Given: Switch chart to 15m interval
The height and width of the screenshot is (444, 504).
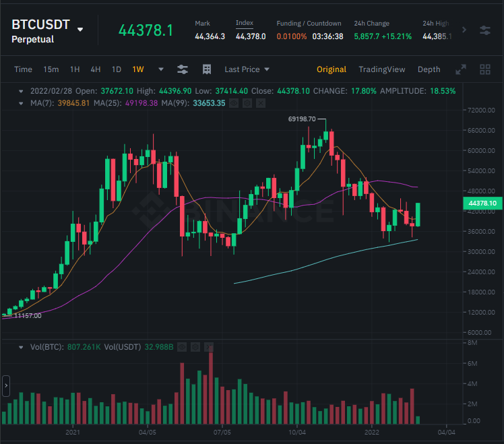Looking at the screenshot, I should tap(51, 69).
